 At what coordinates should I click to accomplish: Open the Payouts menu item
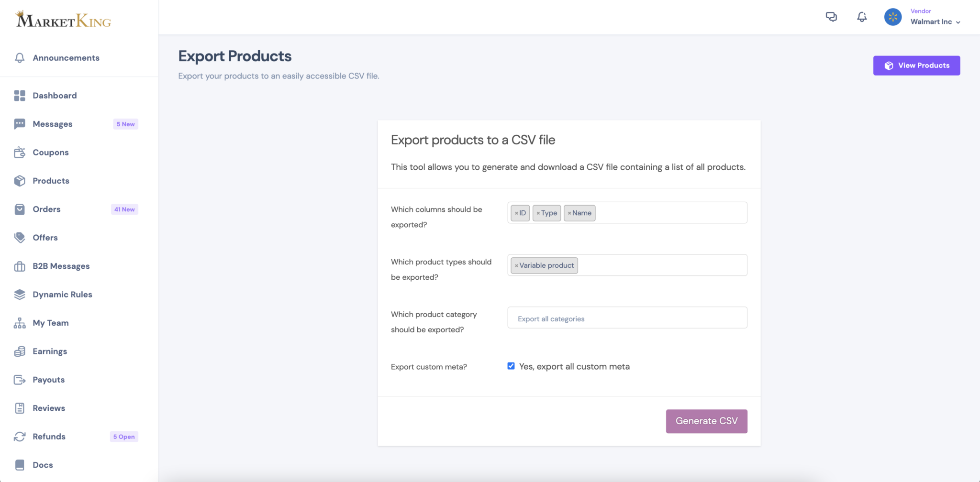tap(48, 380)
